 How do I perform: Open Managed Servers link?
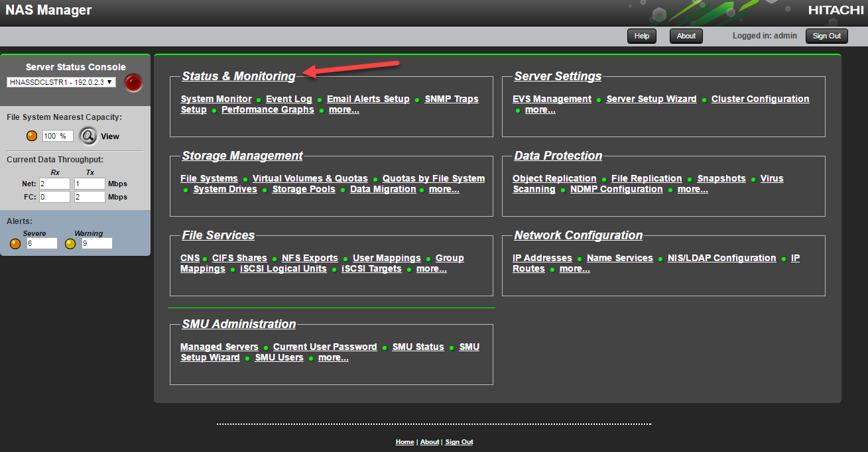(x=219, y=347)
